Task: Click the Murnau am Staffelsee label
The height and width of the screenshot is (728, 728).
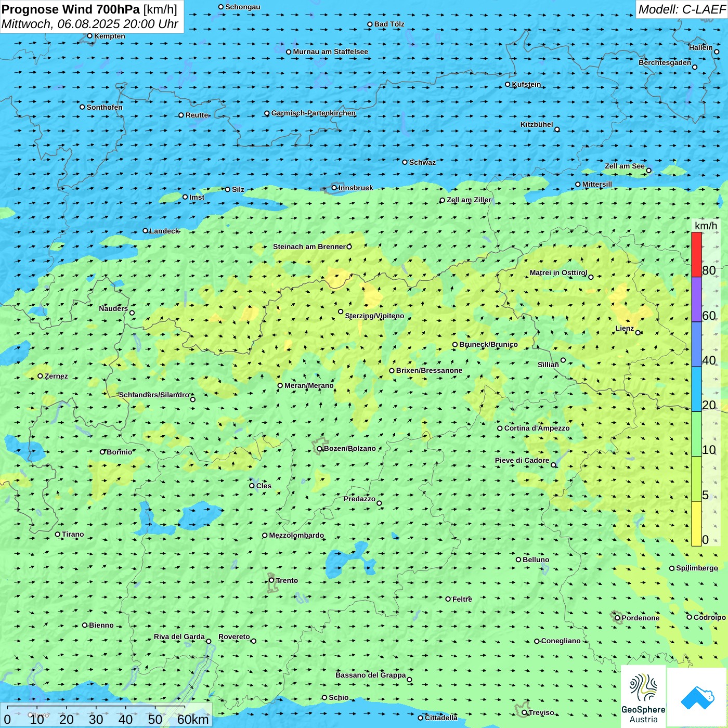Action: tap(330, 51)
